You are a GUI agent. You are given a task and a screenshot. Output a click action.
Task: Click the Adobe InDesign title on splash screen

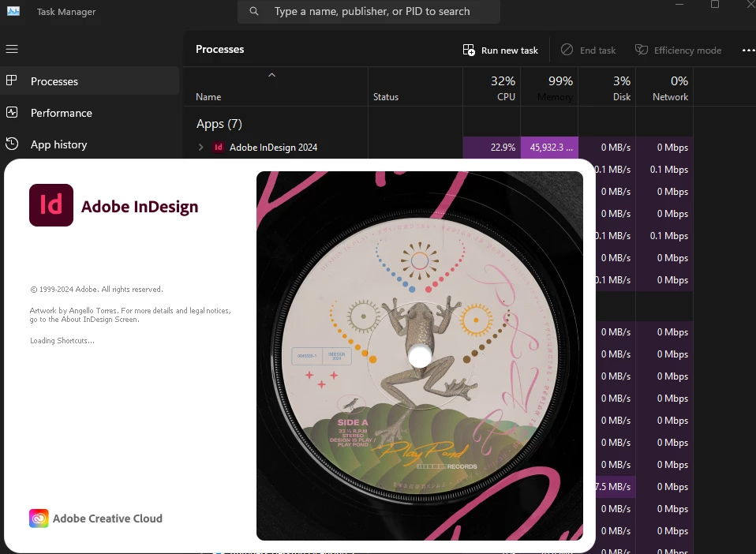140,207
